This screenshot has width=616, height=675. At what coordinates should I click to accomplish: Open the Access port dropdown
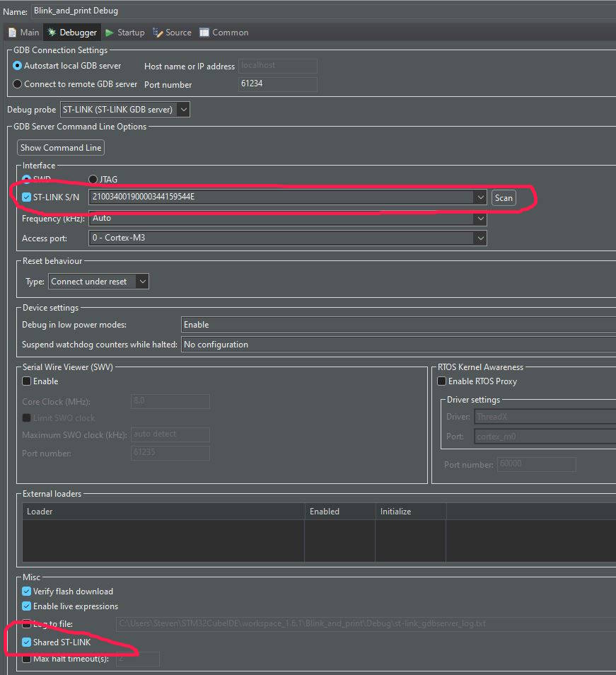coord(480,238)
